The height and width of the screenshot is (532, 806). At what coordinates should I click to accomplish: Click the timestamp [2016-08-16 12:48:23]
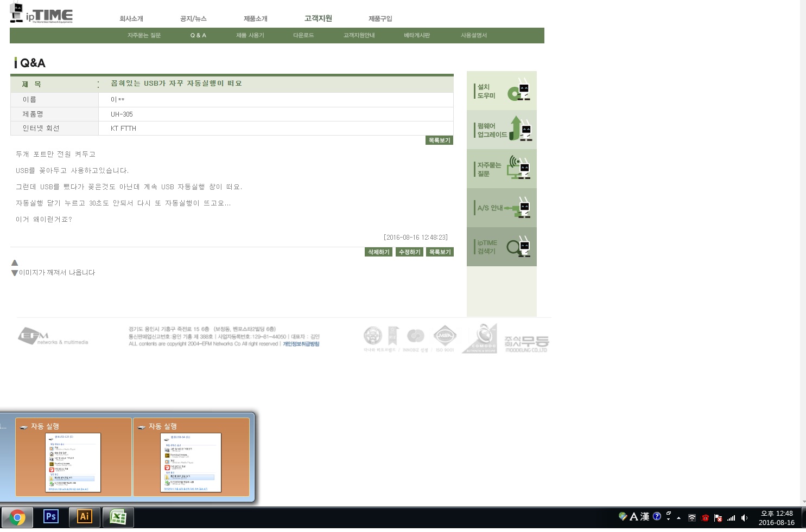[416, 238]
